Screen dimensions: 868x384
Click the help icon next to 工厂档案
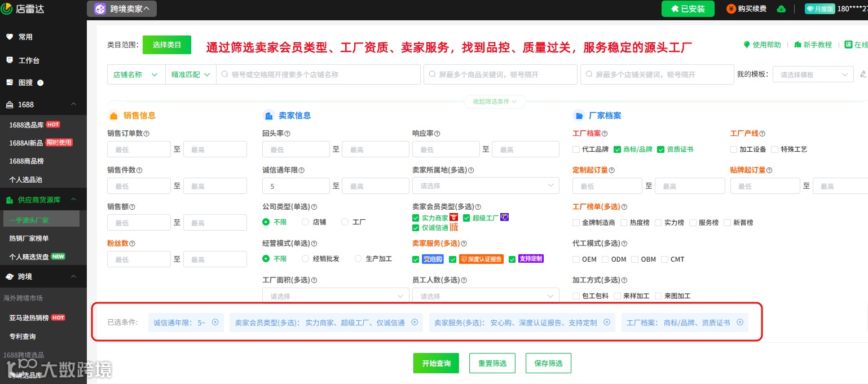pyautogui.click(x=605, y=134)
